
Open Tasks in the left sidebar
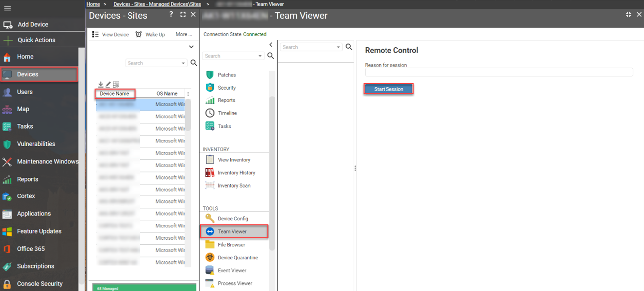point(25,126)
